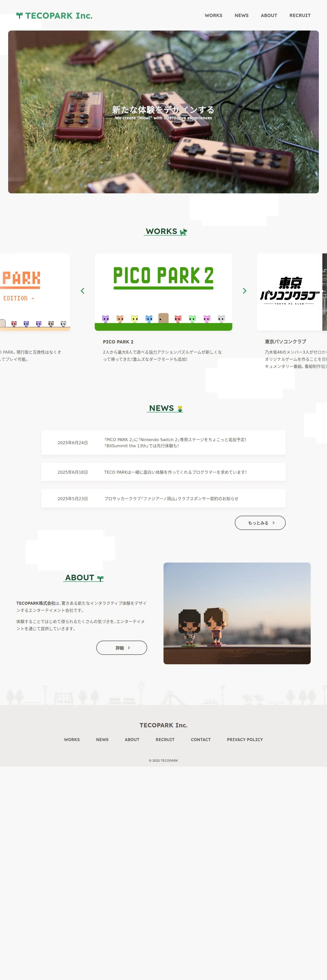Click the pixel sign icon beside ABOUT
This screenshot has width=327, height=980.
pos(100,578)
